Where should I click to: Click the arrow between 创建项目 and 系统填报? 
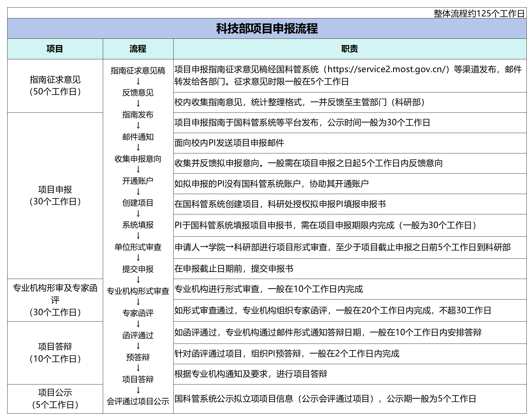click(138, 214)
